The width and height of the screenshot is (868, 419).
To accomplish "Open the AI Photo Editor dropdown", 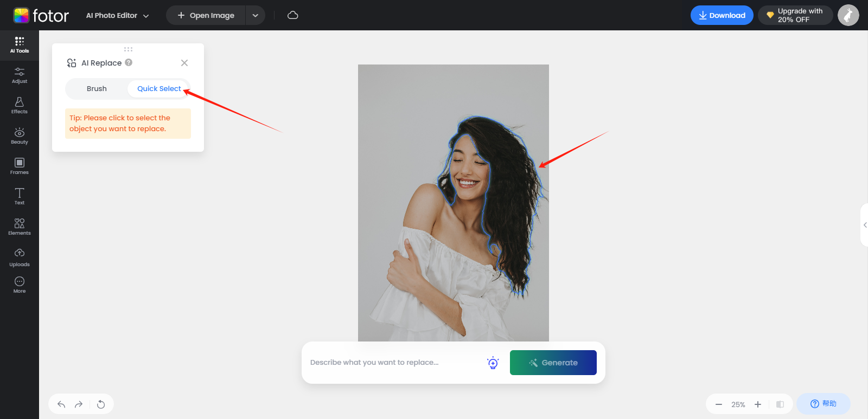I will [x=117, y=15].
